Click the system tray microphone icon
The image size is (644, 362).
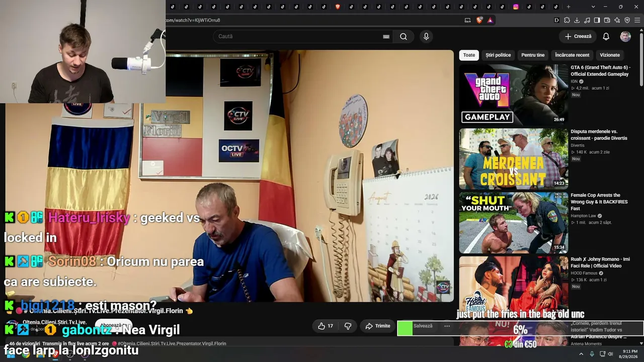(x=592, y=354)
